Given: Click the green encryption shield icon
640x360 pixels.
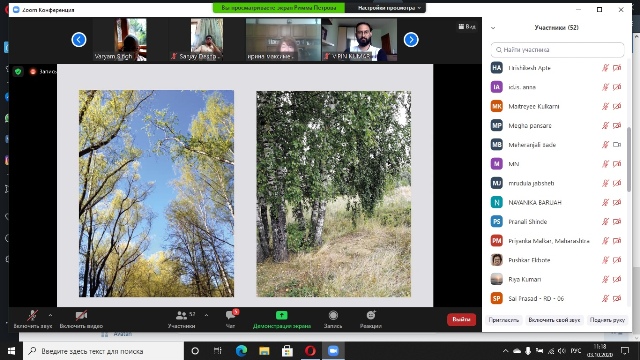Looking at the screenshot, I should pos(18,72).
